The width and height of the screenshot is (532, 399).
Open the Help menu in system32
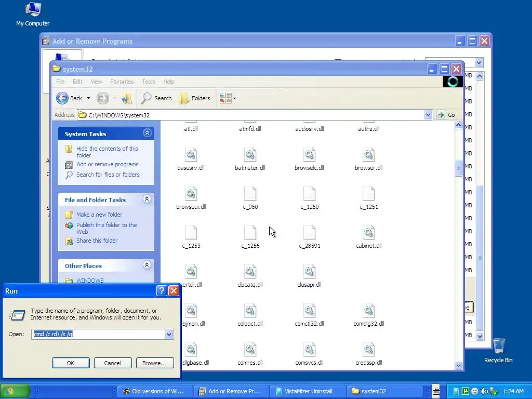(169, 82)
